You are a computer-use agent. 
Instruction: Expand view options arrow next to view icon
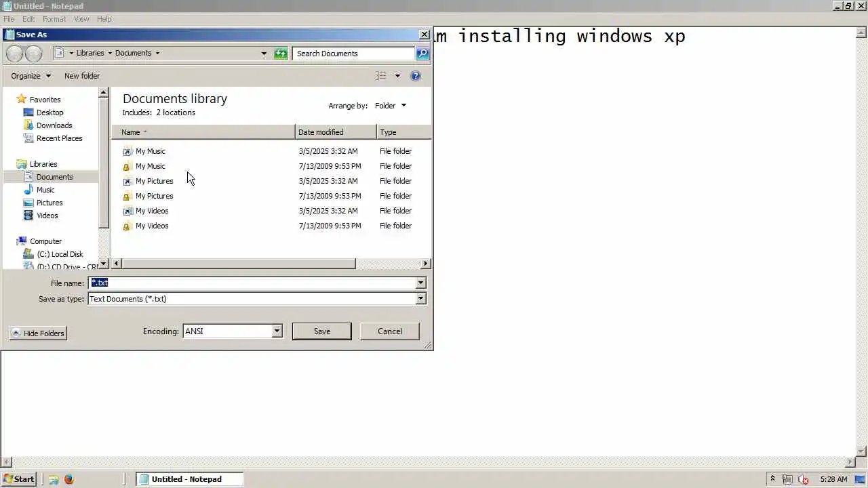[397, 76]
